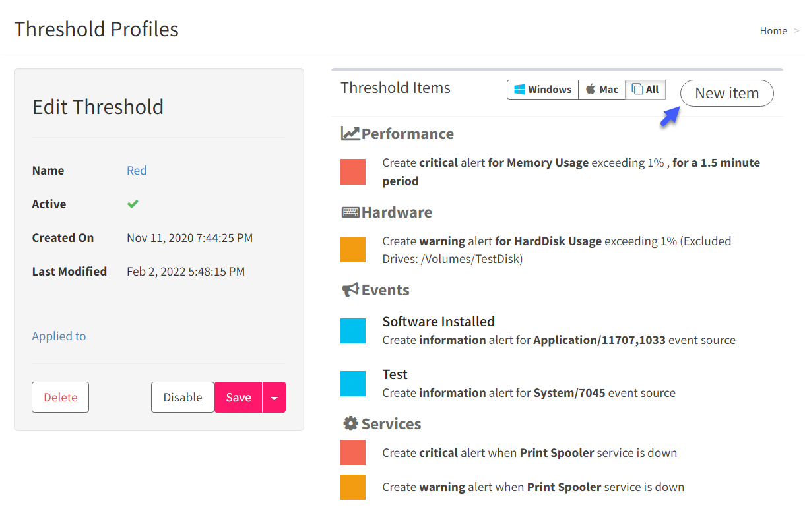
Task: Filter threshold items by Mac
Action: pyautogui.click(x=602, y=90)
